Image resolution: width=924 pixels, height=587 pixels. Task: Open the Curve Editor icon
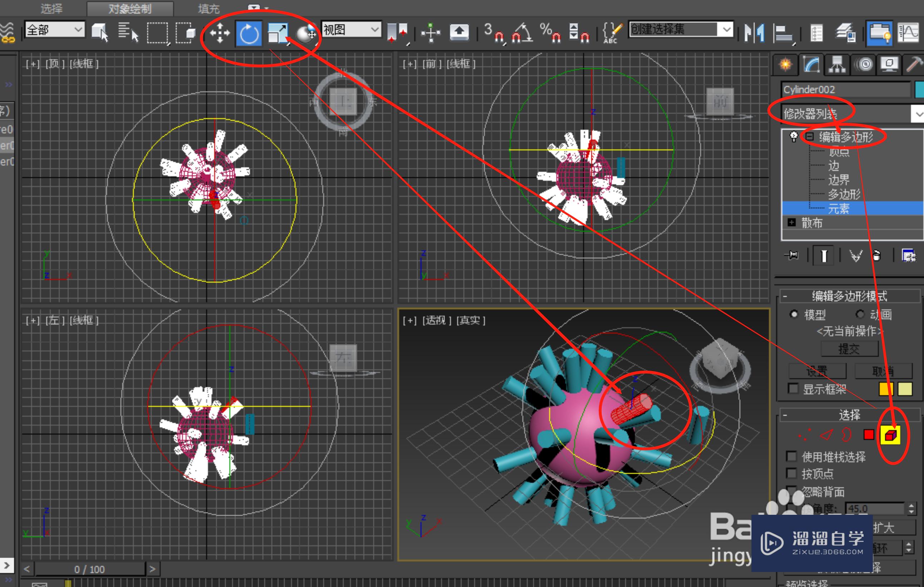(909, 33)
